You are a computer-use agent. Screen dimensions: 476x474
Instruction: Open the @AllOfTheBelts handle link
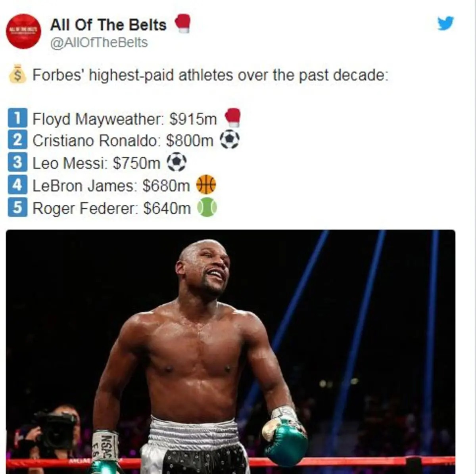(99, 42)
